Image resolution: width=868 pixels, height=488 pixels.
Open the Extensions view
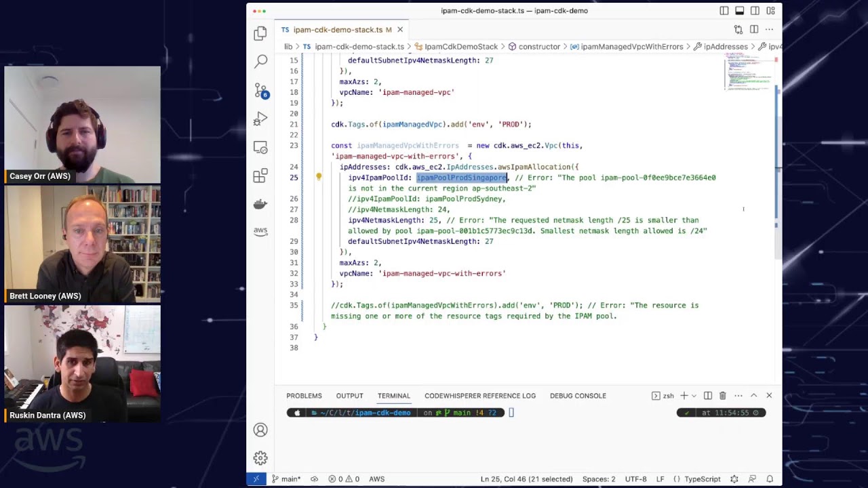(260, 176)
